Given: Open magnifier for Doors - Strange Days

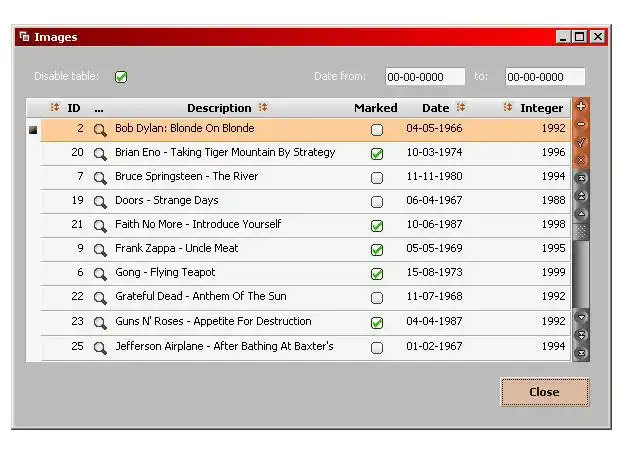Looking at the screenshot, I should (x=100, y=202).
